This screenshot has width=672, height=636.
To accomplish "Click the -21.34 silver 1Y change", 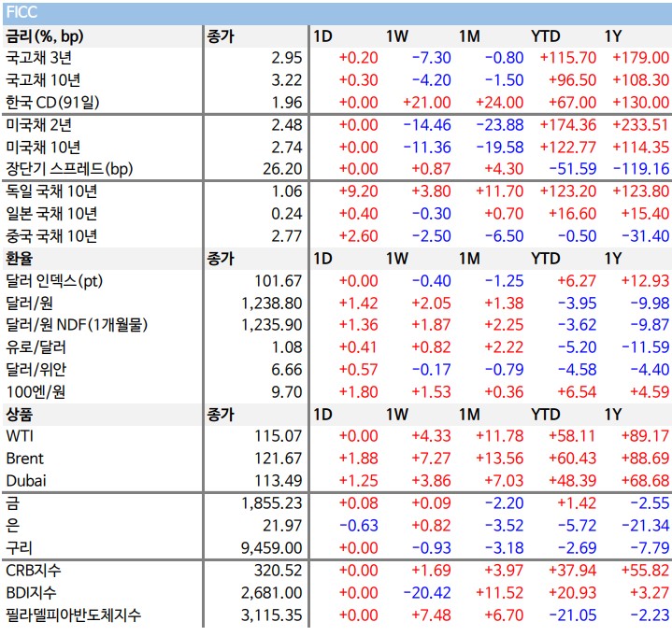I will pos(646,526).
